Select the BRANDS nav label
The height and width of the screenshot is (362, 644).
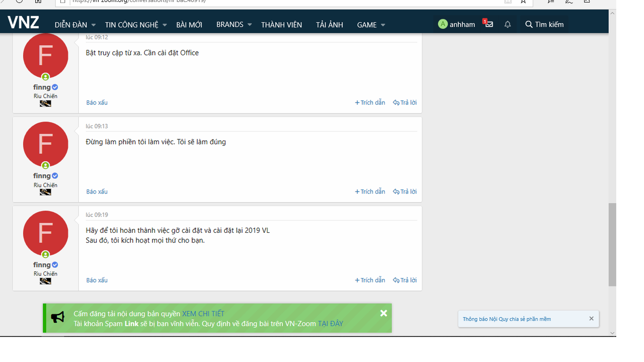(x=230, y=24)
